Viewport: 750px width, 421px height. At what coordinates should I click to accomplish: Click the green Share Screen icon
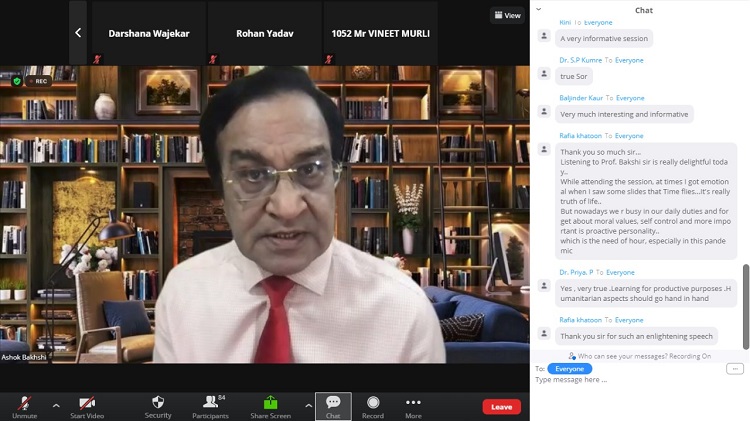tap(270, 405)
